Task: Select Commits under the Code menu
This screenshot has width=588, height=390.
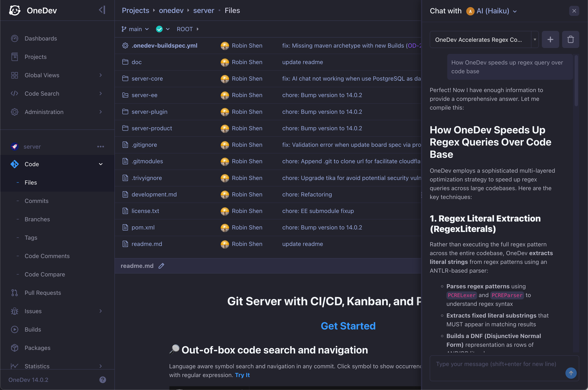Action: coord(36,201)
